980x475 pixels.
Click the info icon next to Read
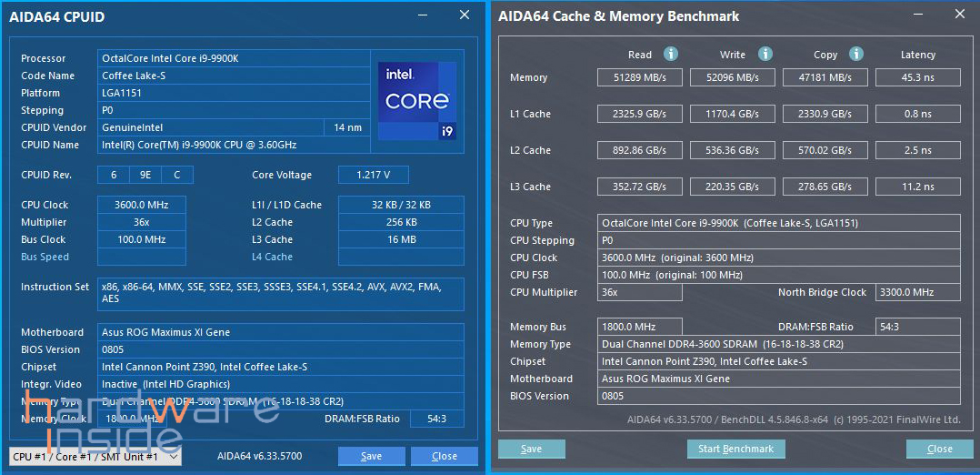pyautogui.click(x=671, y=55)
